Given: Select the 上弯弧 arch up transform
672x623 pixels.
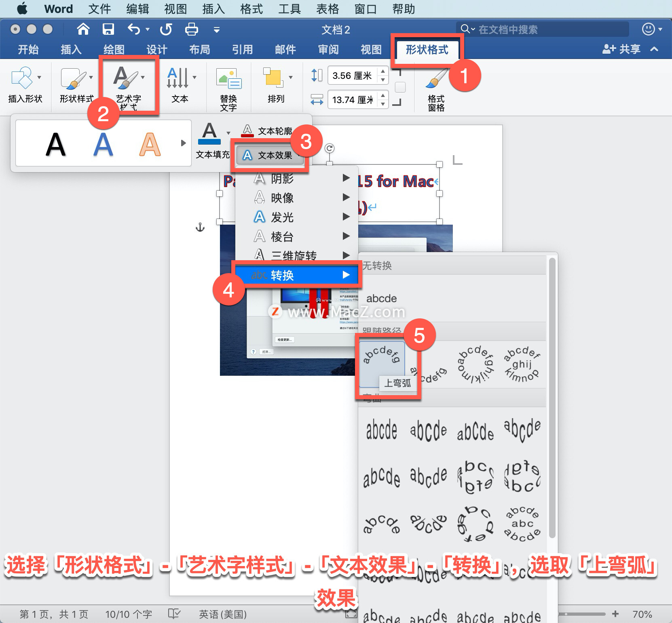Looking at the screenshot, I should [382, 364].
